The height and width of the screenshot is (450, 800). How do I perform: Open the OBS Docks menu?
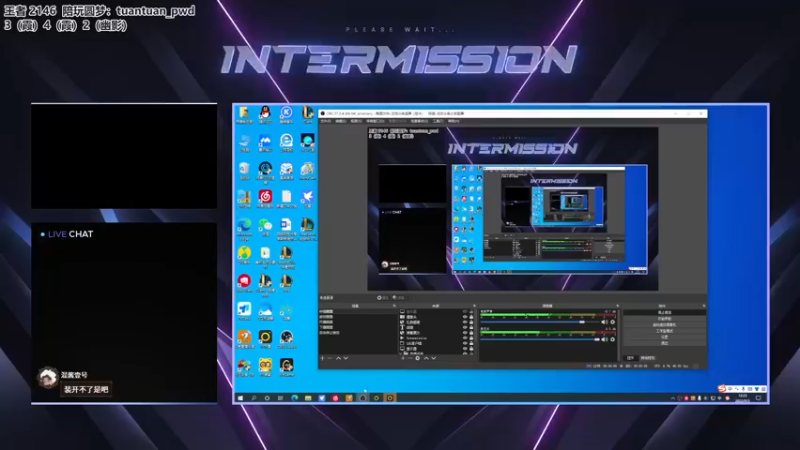click(x=375, y=121)
